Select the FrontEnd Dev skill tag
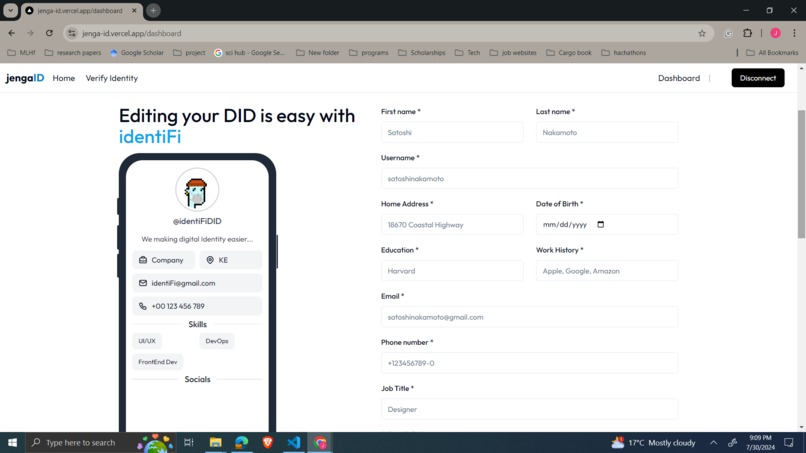This screenshot has height=453, width=806. pos(157,362)
